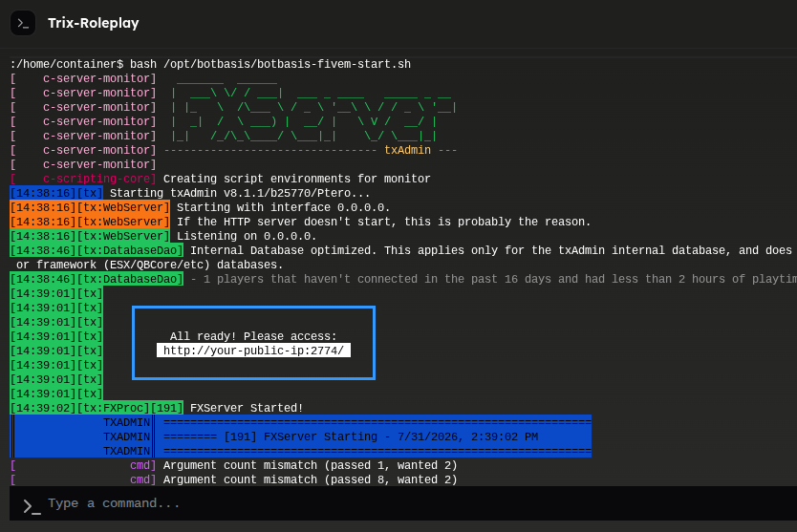Click '1 players that haven't connected' line
Viewport: 797px width, 532px height.
493,279
